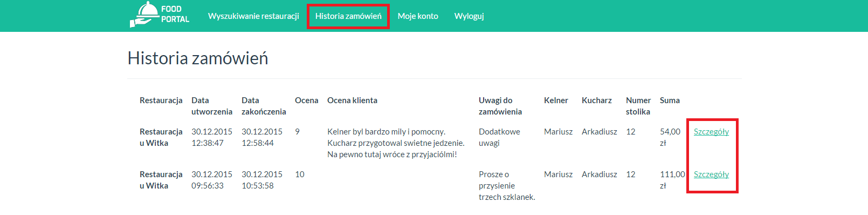868x215 pixels.
Task: Click Wyloguj to log out
Action: 469,16
